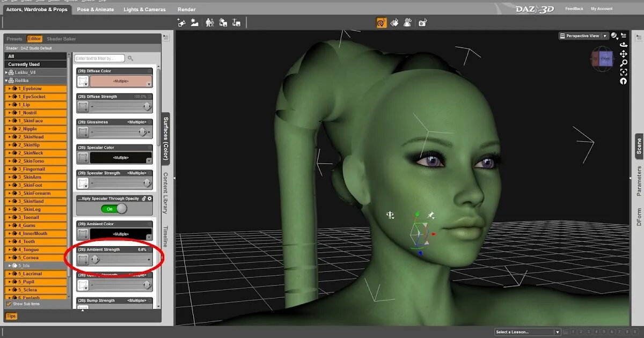Click the Ambient Color black swatch
This screenshot has width=644, height=338.
coord(121,234)
